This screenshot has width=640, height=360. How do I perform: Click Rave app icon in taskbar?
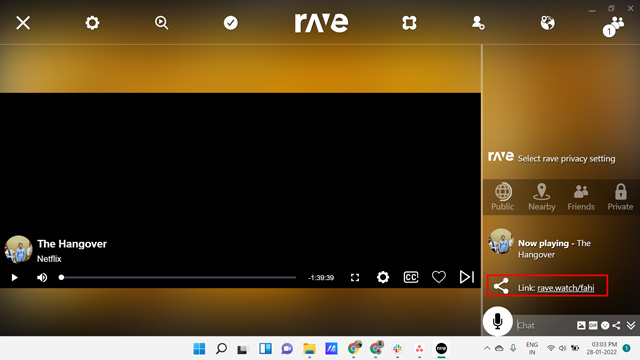[x=441, y=349]
